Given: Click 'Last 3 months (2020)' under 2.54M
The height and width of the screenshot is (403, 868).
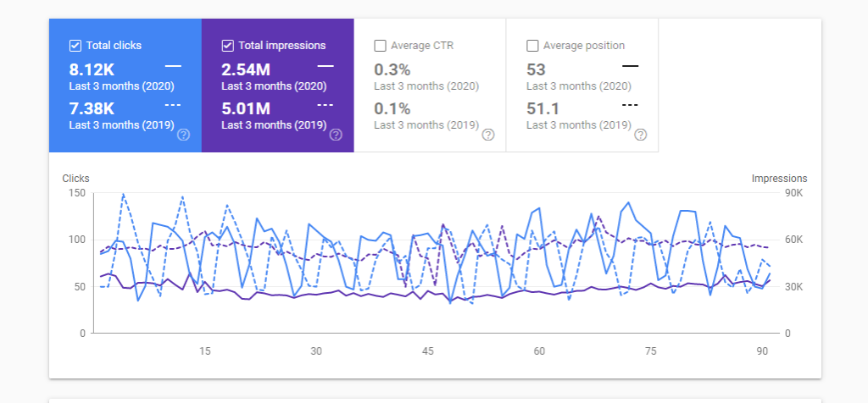Looking at the screenshot, I should tap(274, 87).
